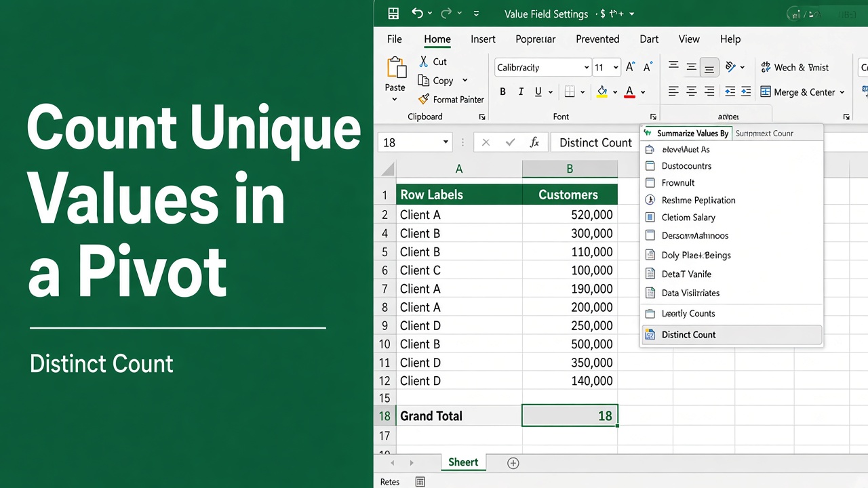Undo the last action
The image size is (868, 488).
[417, 13]
